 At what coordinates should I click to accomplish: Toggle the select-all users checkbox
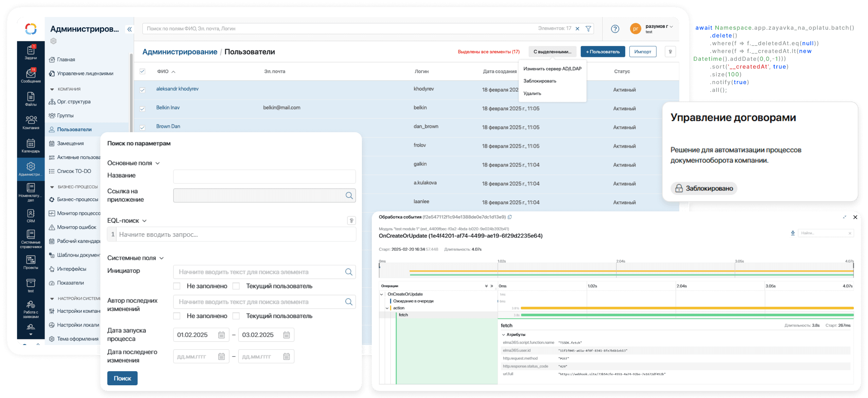pyautogui.click(x=142, y=71)
